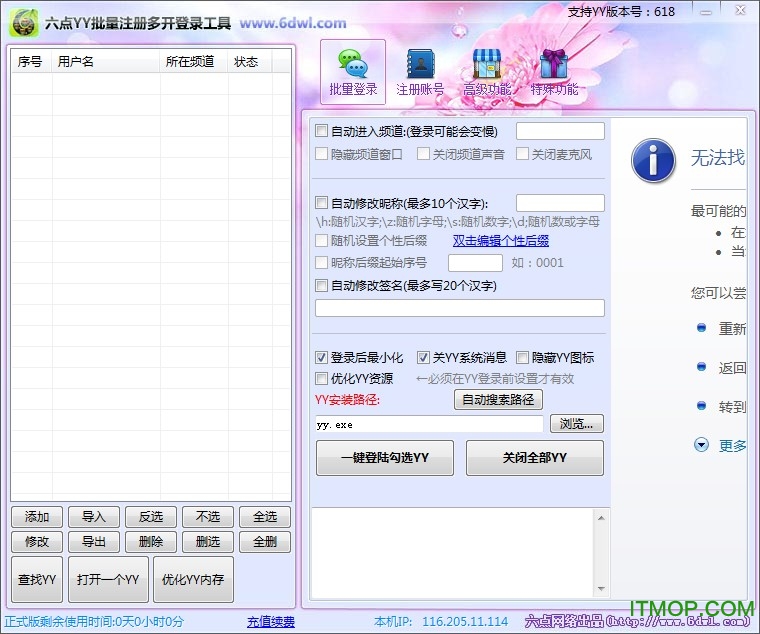
Task: Enable 隐藏YY图标 checkbox
Action: pos(522,357)
